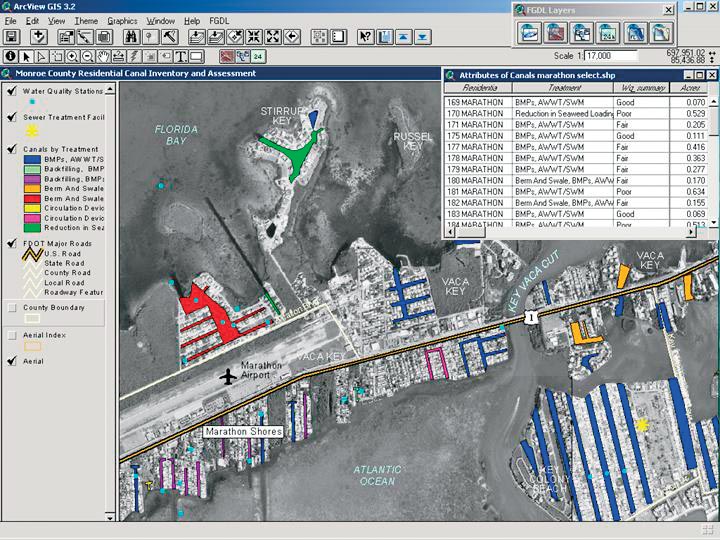Click the 24k icon in FGDL Layers
The height and width of the screenshot is (540, 720).
pyautogui.click(x=608, y=33)
